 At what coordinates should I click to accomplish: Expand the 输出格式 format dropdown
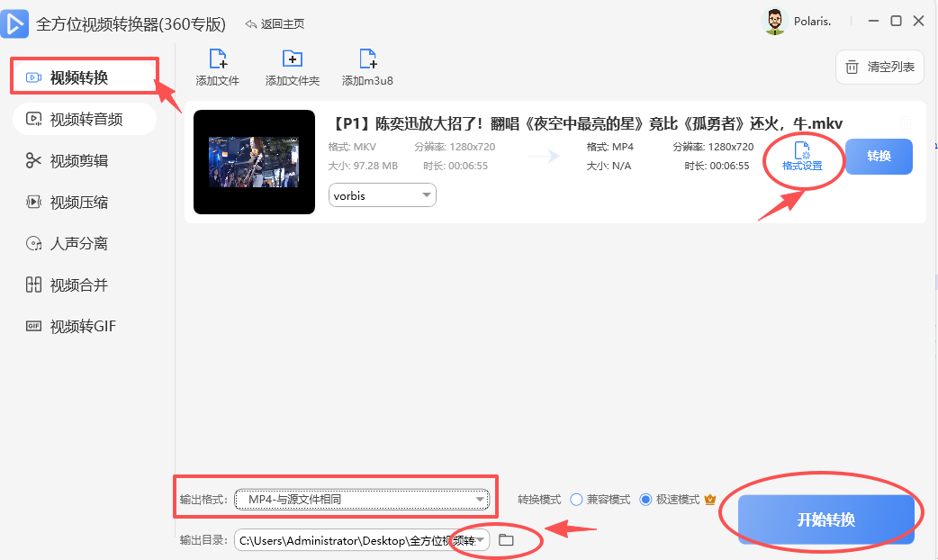pos(481,498)
